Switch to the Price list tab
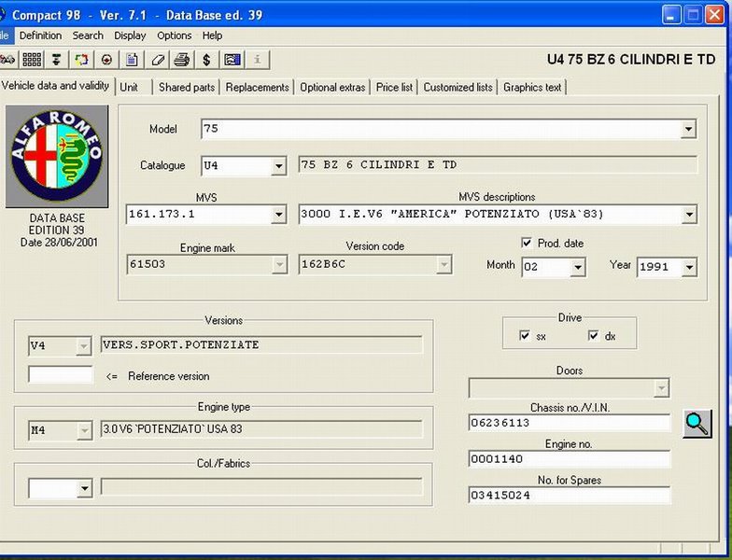 [394, 88]
